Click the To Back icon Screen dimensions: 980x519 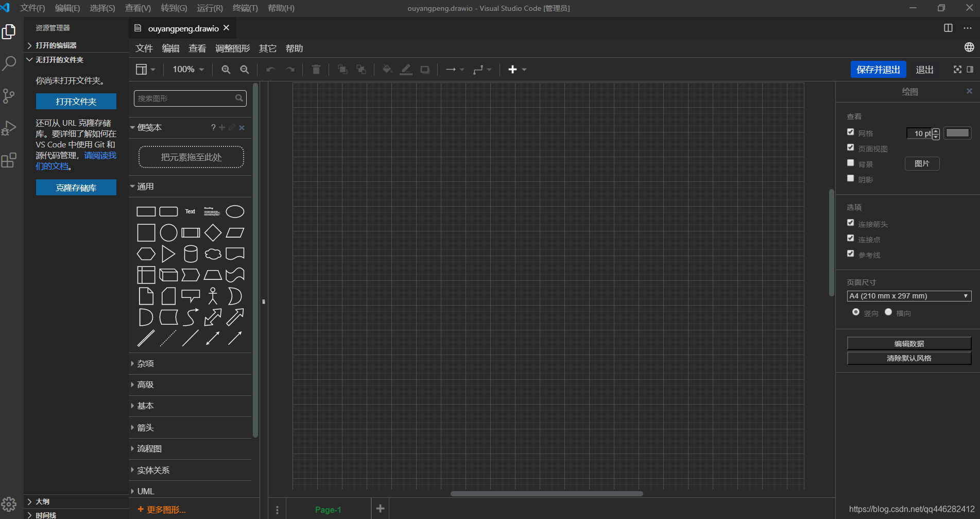click(362, 70)
